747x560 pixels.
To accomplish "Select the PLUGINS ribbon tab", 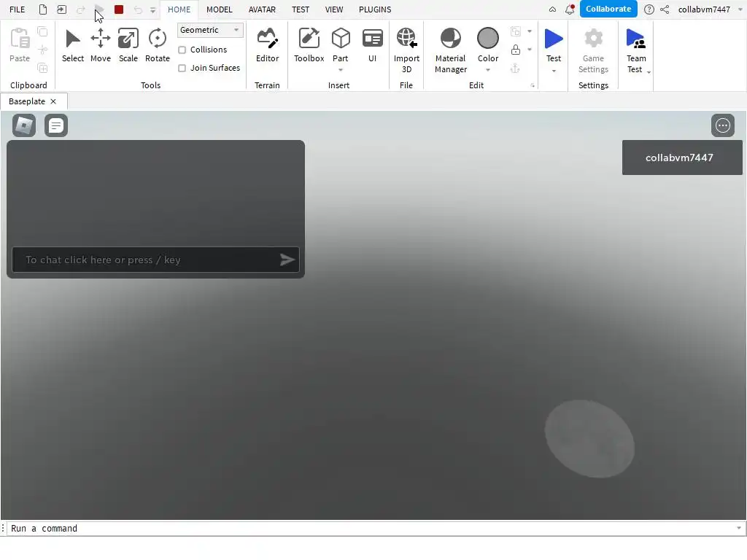I will tap(375, 9).
